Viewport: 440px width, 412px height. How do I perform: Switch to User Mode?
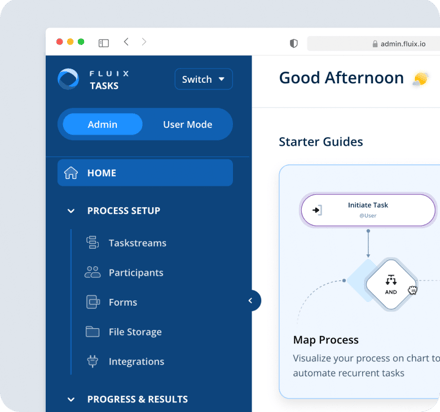click(188, 124)
